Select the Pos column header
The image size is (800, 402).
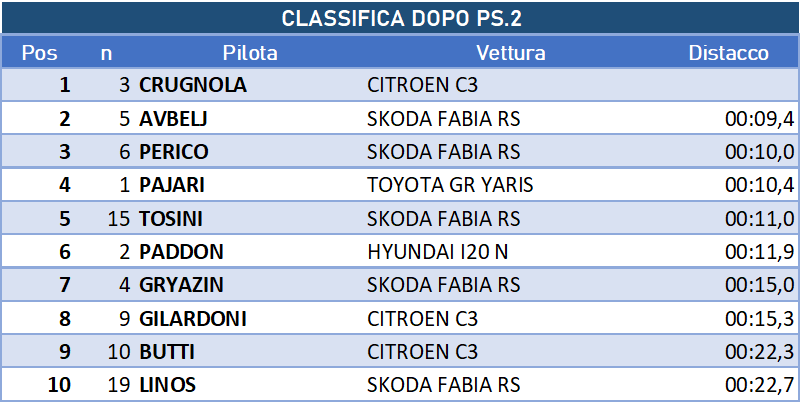(39, 53)
